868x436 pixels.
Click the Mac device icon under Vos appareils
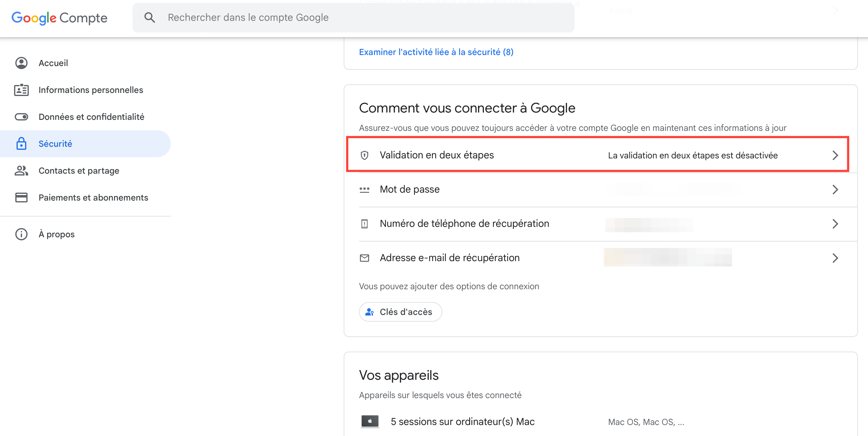click(x=370, y=421)
